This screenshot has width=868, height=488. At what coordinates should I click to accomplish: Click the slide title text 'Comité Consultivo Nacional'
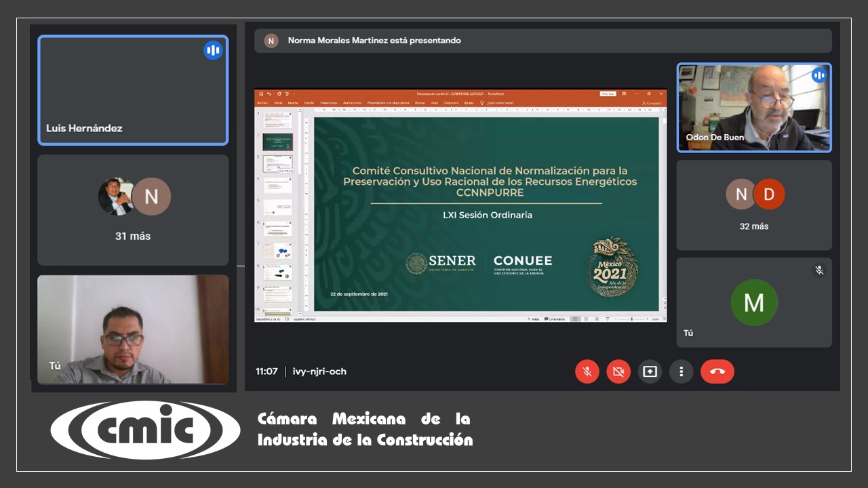click(490, 181)
